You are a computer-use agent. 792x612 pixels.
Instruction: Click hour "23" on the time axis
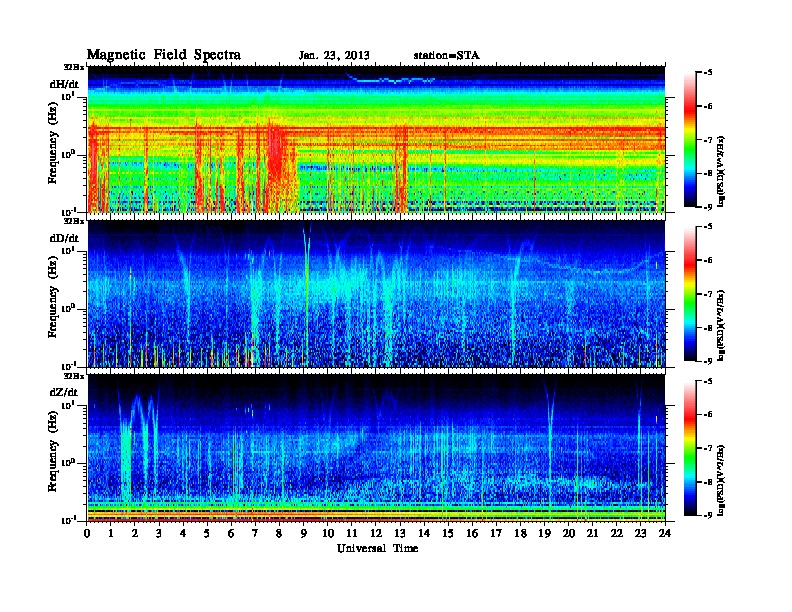tap(641, 533)
